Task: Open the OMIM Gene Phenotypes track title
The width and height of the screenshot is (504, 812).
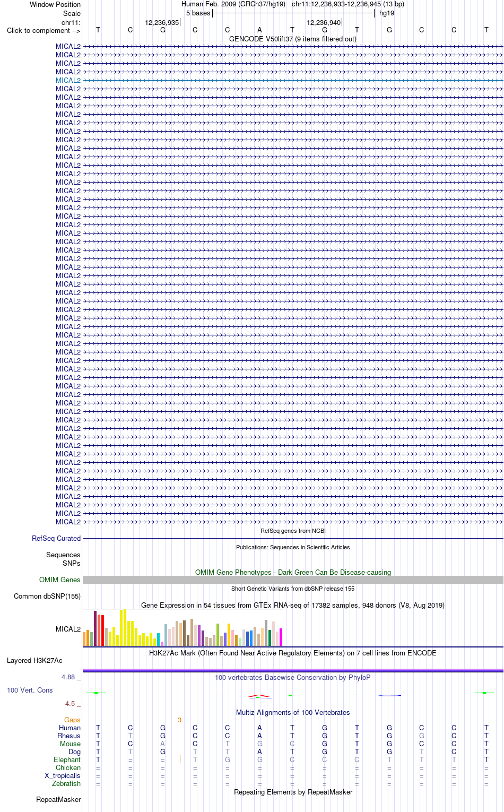Action: tap(293, 572)
